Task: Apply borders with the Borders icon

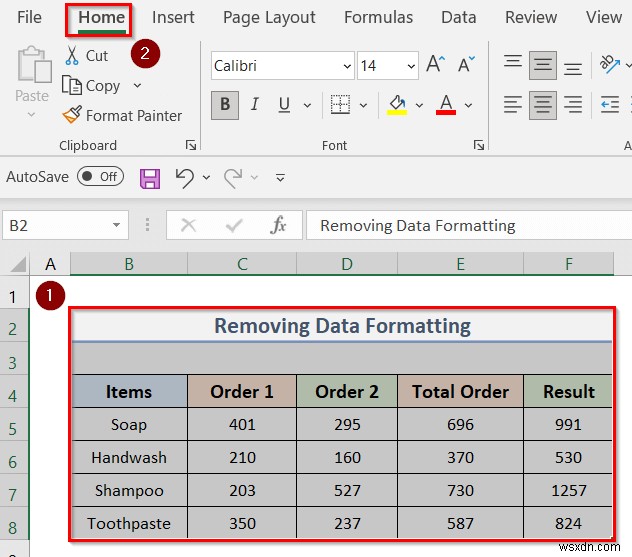Action: click(340, 105)
